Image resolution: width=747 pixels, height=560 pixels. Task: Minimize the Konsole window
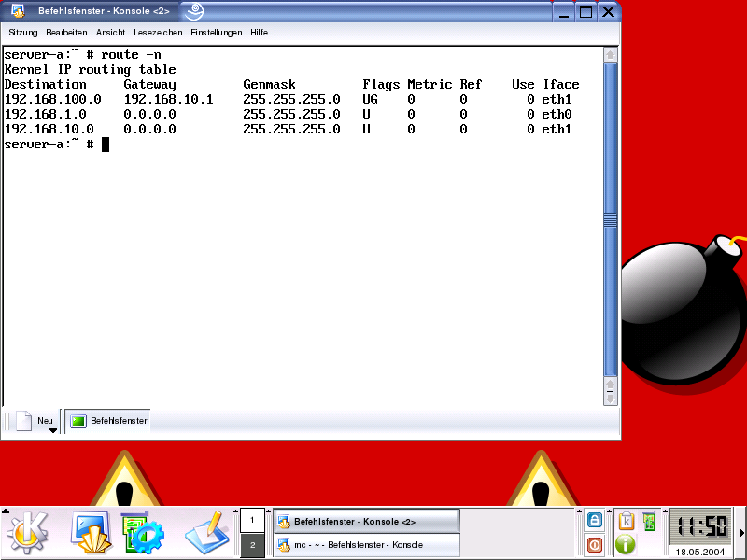tap(564, 11)
